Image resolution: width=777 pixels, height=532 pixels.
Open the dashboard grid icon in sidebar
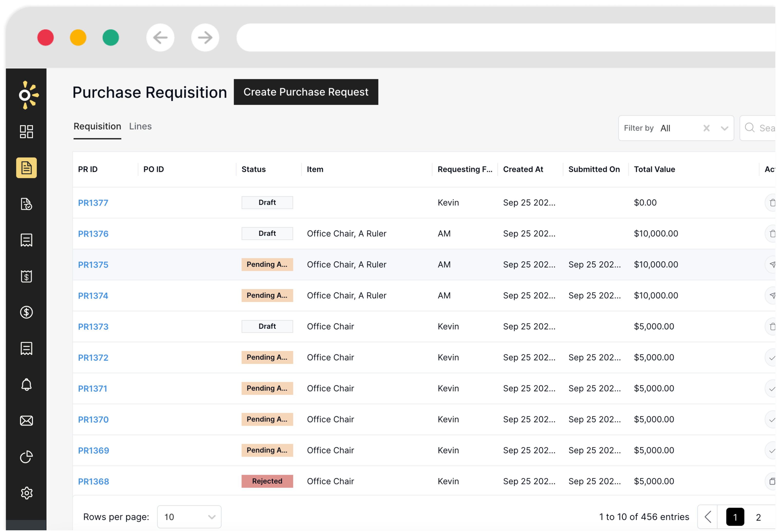point(26,132)
